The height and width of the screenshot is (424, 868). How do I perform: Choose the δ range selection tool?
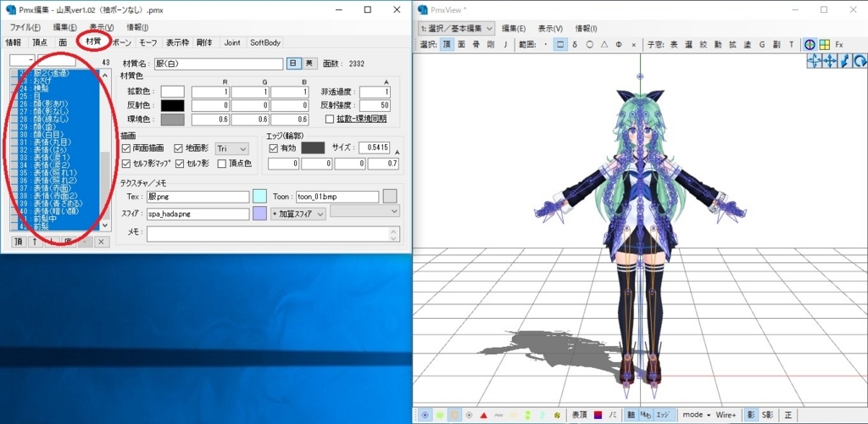click(x=575, y=44)
